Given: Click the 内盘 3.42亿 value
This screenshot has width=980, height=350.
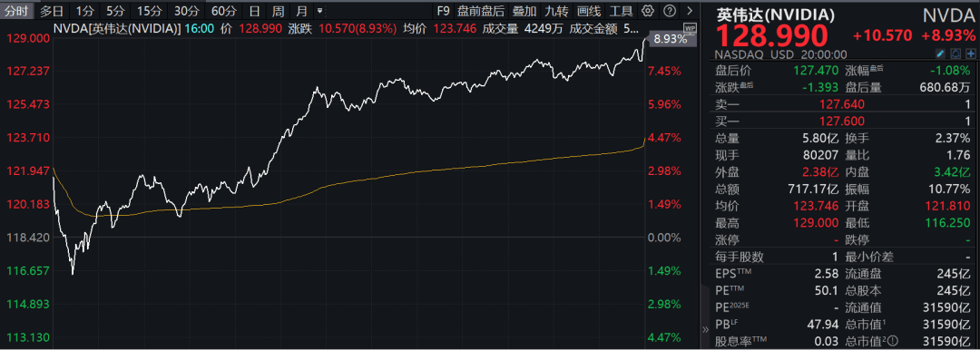Looking at the screenshot, I should pyautogui.click(x=951, y=172).
